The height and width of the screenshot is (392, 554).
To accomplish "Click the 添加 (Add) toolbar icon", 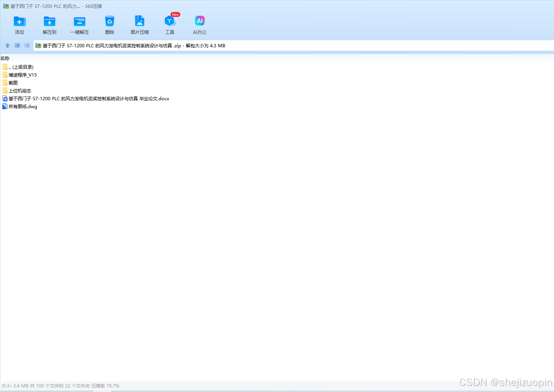I will (20, 21).
